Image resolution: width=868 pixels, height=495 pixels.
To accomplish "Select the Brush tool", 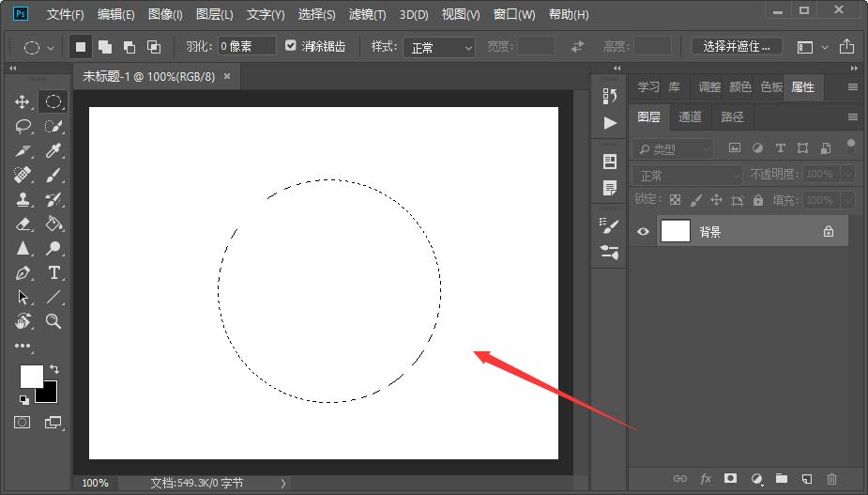I will pyautogui.click(x=53, y=175).
